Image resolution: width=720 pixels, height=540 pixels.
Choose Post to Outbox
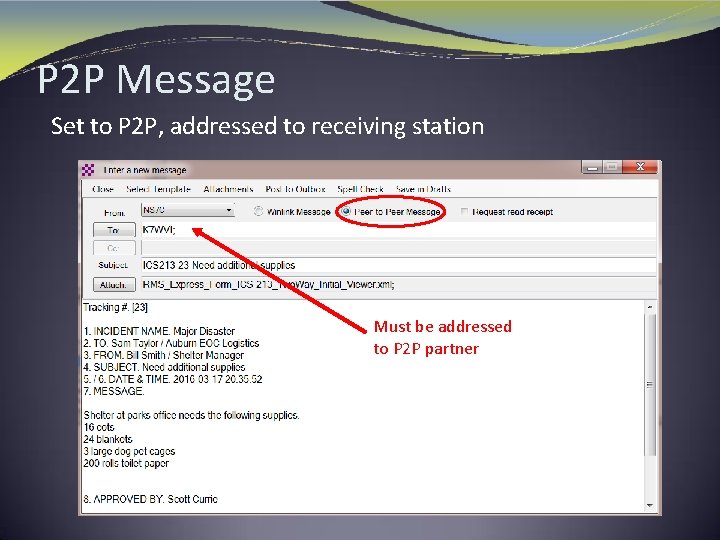pos(295,189)
